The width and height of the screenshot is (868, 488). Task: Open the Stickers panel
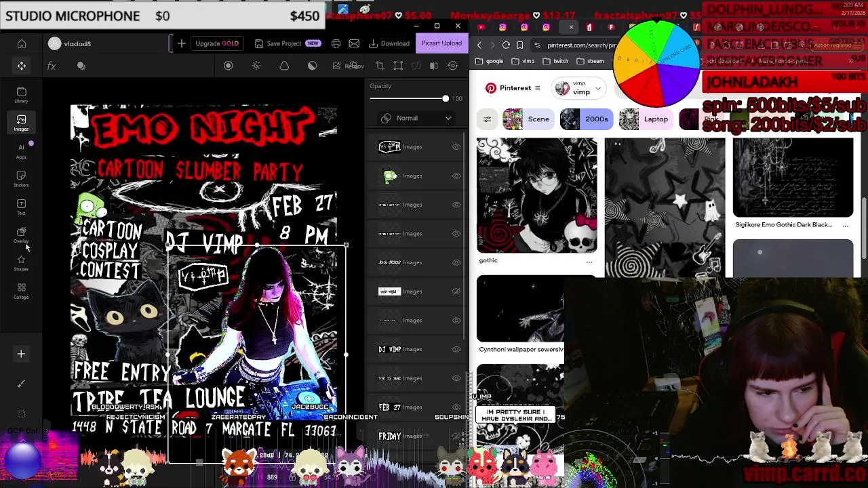[x=21, y=178]
